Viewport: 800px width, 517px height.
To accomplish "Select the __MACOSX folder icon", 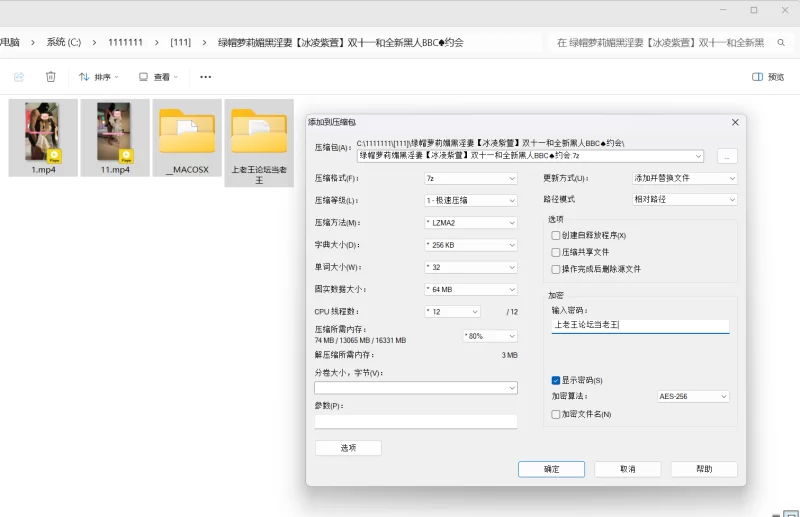I will coord(187,134).
